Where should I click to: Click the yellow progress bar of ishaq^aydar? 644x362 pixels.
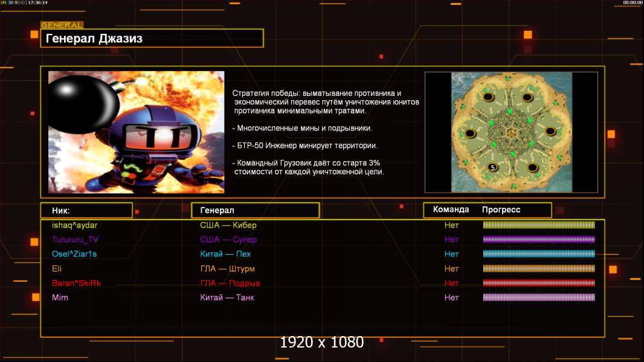[x=539, y=224]
